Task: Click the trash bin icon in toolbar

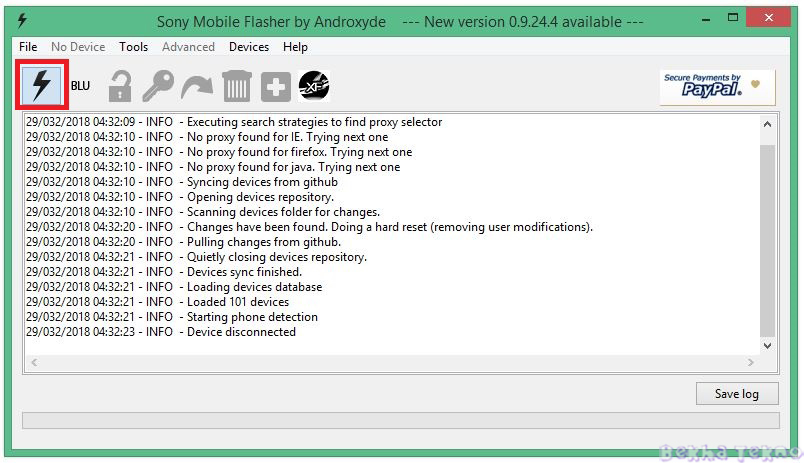Action: coord(236,86)
